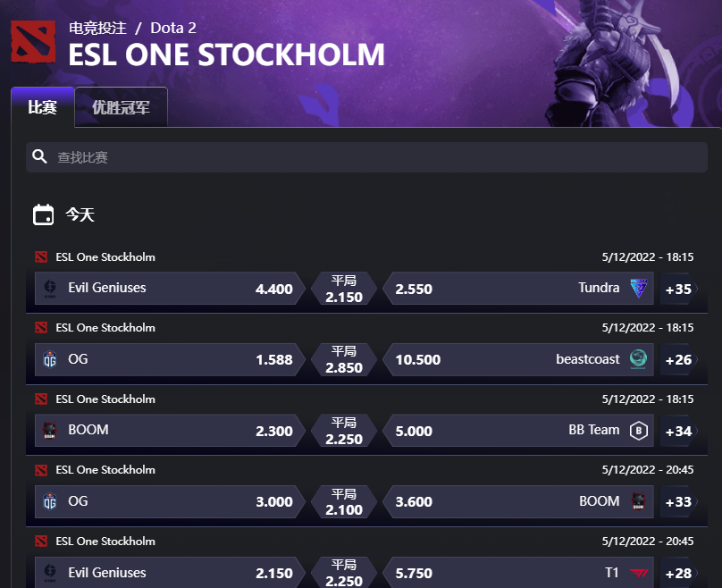Bet on Evil Geniuses at 4.400 odds

pyautogui.click(x=170, y=289)
